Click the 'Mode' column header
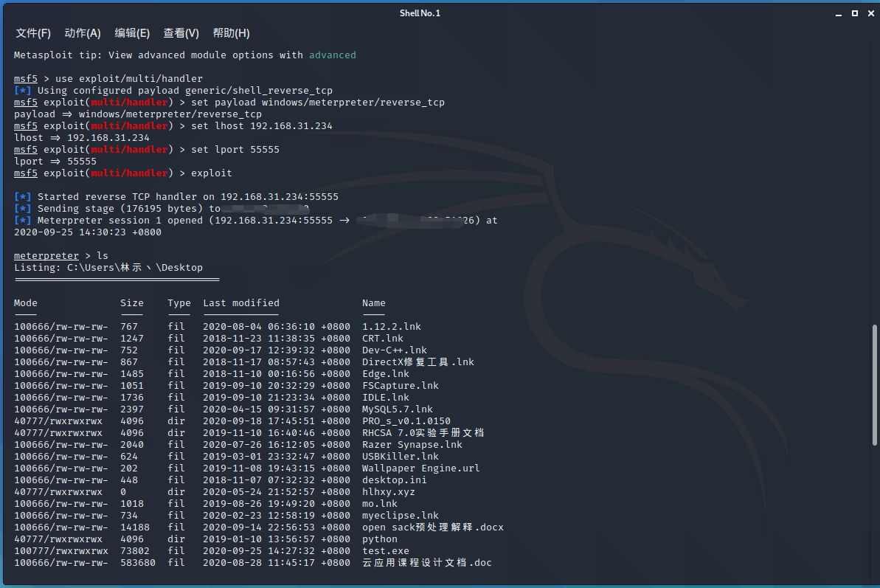 tap(26, 302)
